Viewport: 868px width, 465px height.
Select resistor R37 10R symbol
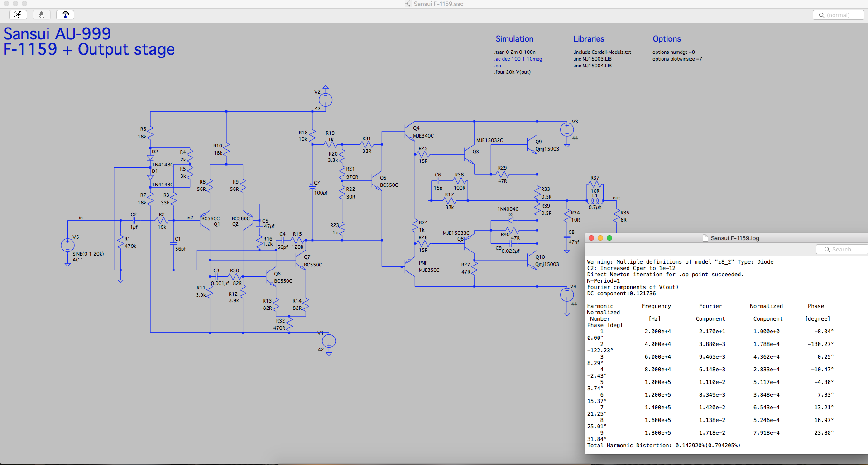595,185
